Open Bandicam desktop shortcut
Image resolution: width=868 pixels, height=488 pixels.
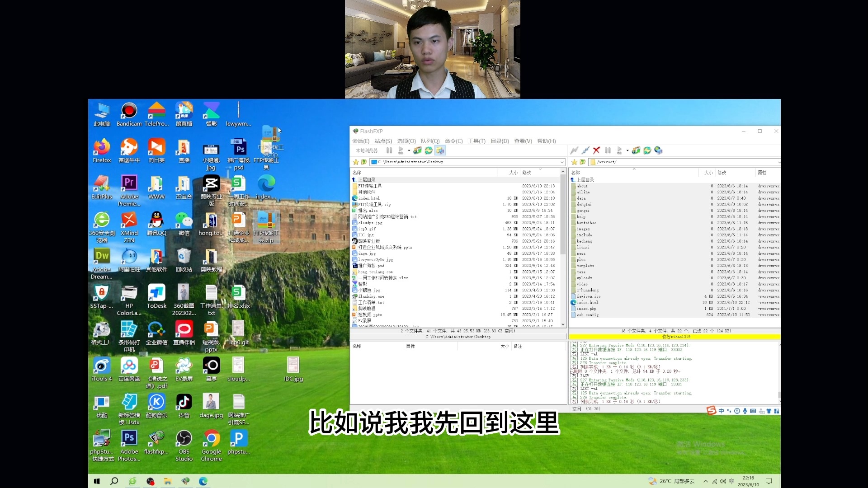129,114
